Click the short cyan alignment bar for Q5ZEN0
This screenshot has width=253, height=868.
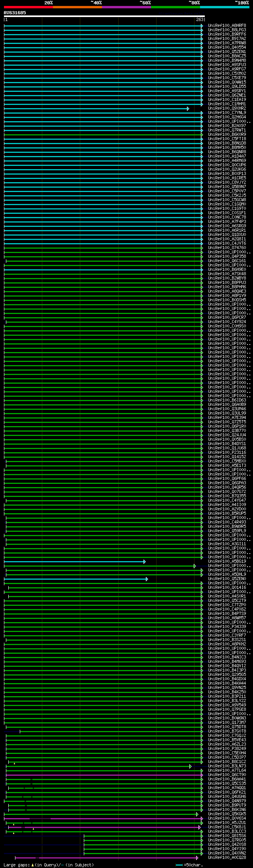pyautogui.click(x=76, y=579)
